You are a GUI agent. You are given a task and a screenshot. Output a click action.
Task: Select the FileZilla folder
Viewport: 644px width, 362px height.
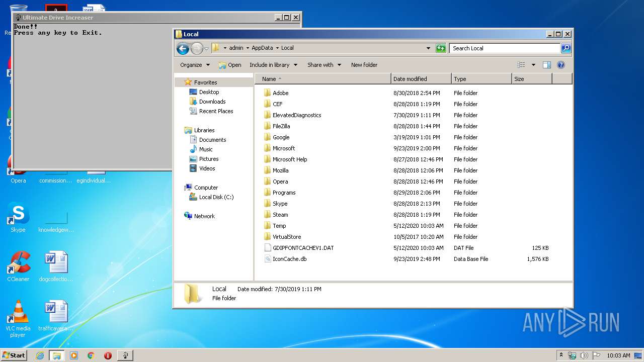tap(281, 126)
